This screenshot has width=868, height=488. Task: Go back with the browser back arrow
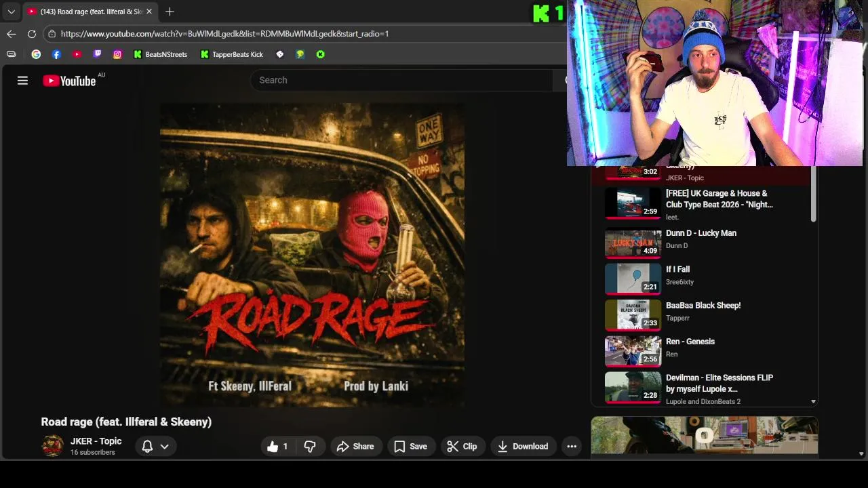(x=12, y=33)
